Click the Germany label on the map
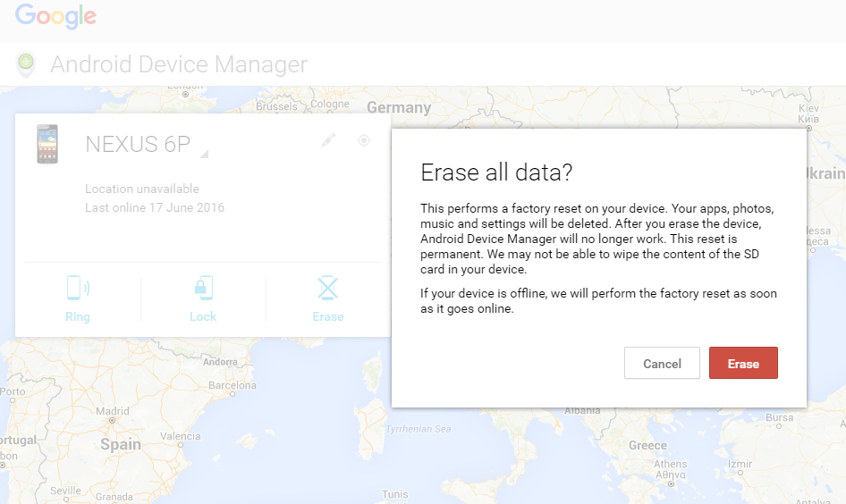Screen dimensions: 846x504 click(399, 107)
